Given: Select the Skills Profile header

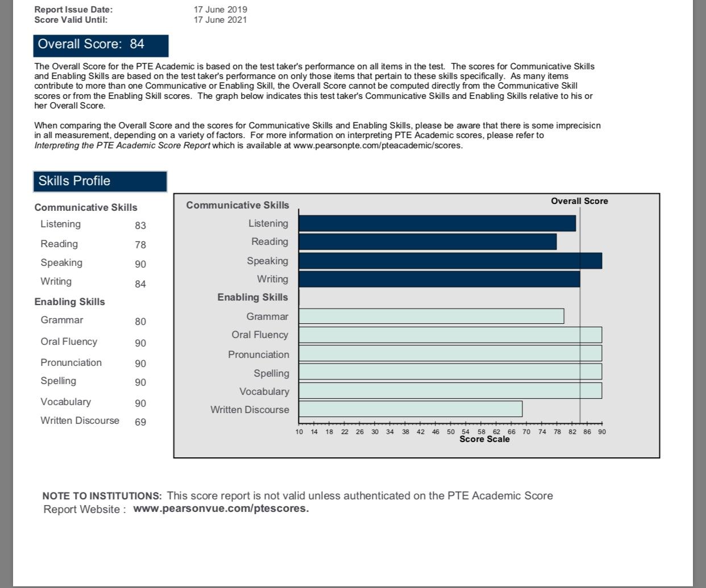Looking at the screenshot, I should click(100, 181).
